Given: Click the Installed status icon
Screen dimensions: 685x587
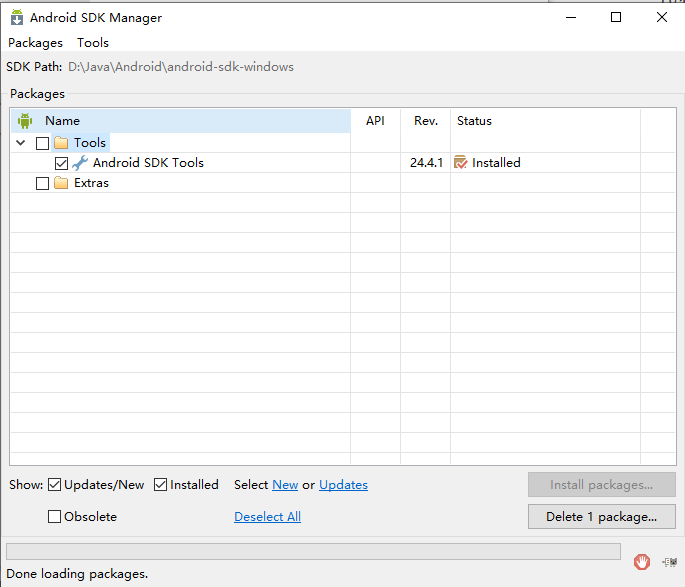Looking at the screenshot, I should point(460,162).
